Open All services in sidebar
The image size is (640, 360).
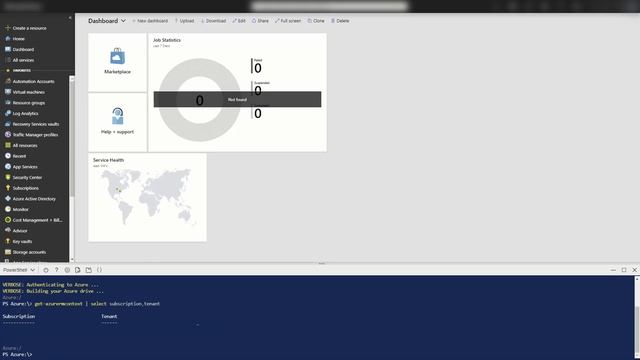pyautogui.click(x=20, y=60)
